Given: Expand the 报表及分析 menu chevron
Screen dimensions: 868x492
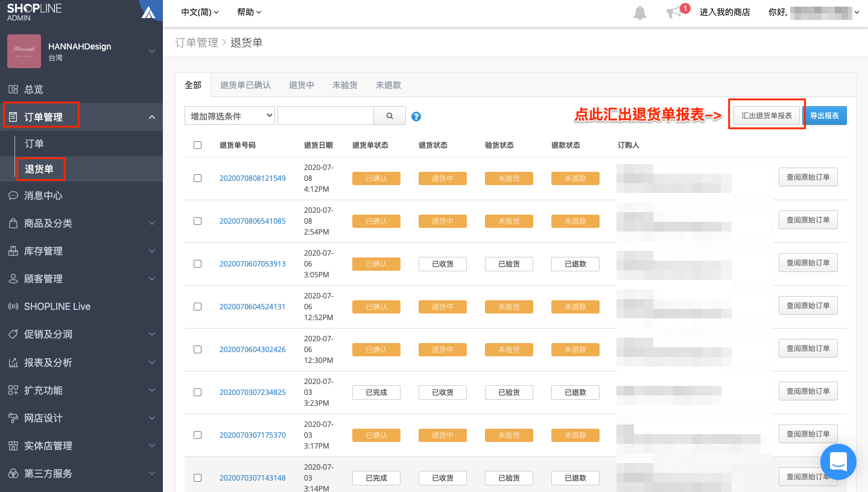Looking at the screenshot, I should (152, 362).
